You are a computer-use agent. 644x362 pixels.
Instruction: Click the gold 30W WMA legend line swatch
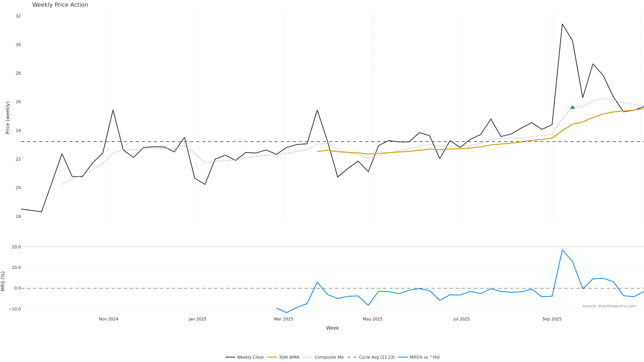point(272,357)
